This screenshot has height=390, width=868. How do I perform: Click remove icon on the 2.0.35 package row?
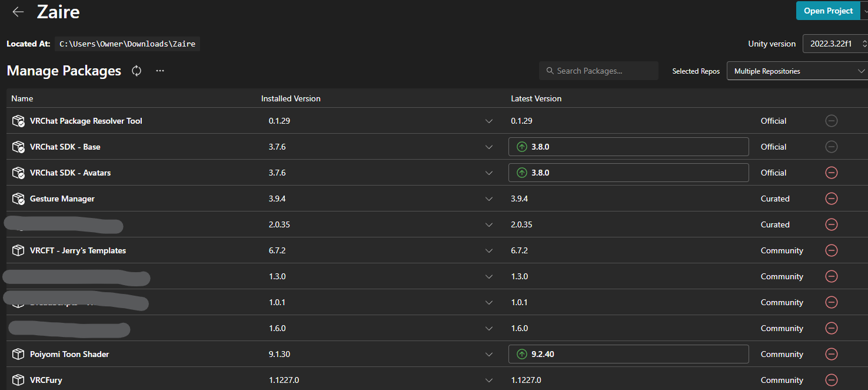(x=832, y=224)
